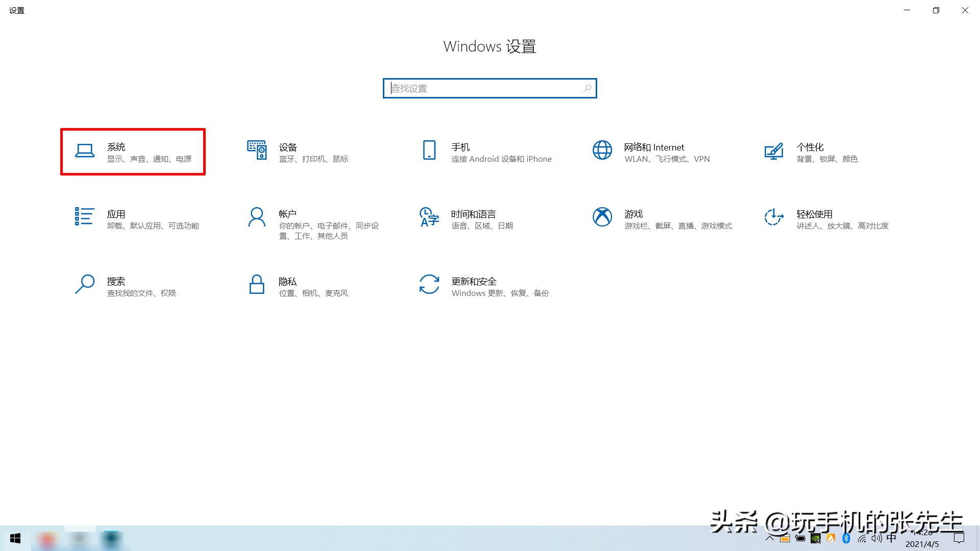
Task: Open the NVIDIA tray icon
Action: coord(816,538)
